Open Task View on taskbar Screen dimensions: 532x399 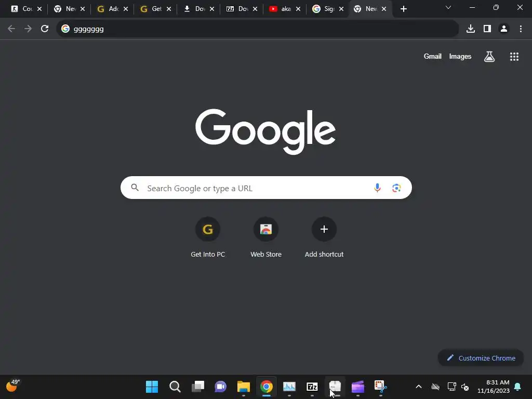pyautogui.click(x=198, y=387)
